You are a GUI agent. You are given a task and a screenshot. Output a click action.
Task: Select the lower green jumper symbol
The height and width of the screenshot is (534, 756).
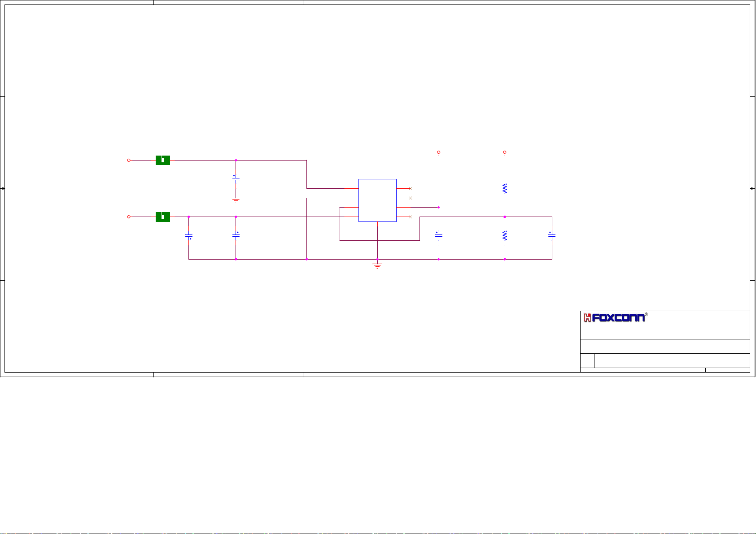(x=163, y=217)
